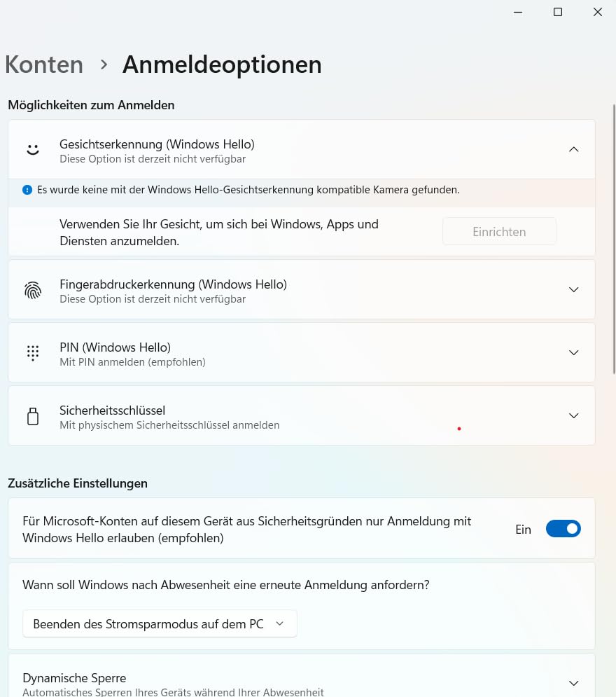Click the 'Zusätzliche Einstellungen' heading

[78, 483]
